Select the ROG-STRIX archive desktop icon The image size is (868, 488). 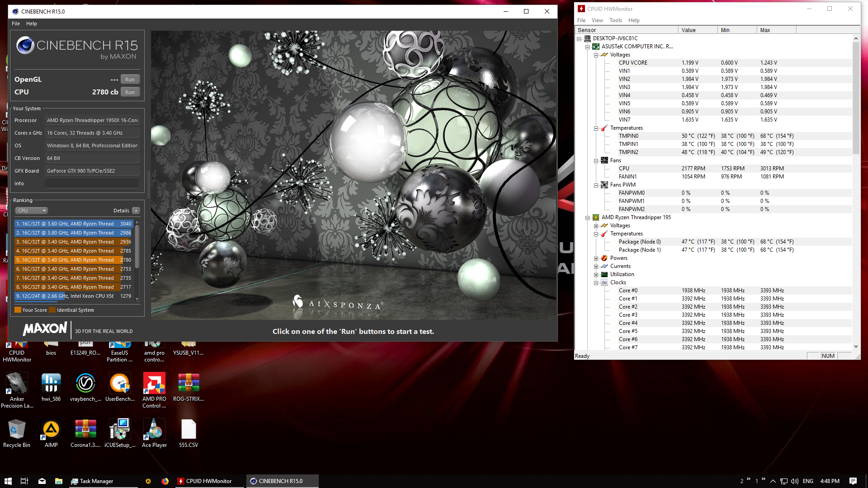(189, 387)
